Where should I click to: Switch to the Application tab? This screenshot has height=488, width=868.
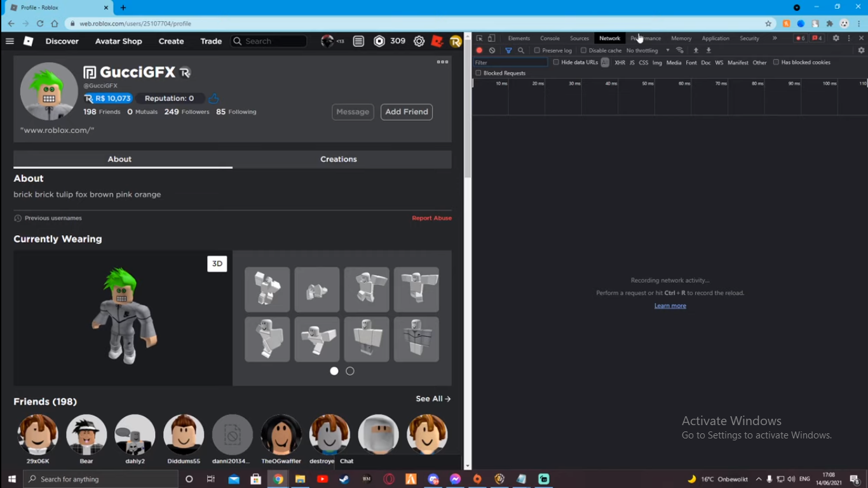coord(715,38)
